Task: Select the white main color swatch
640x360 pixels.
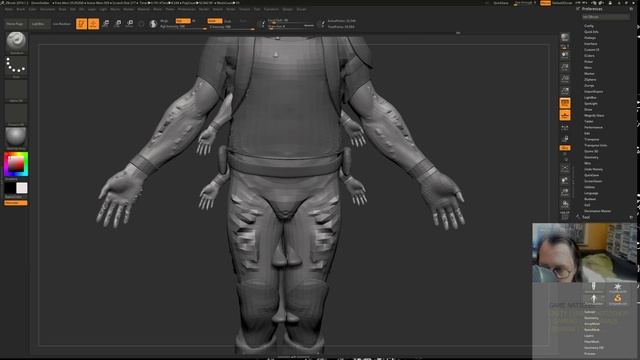Action: click(22, 188)
